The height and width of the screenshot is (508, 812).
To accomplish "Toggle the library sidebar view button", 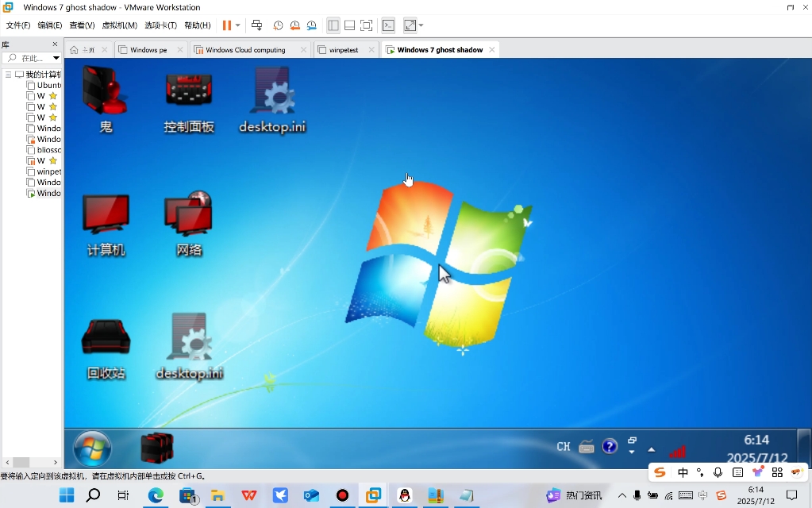I will (333, 25).
